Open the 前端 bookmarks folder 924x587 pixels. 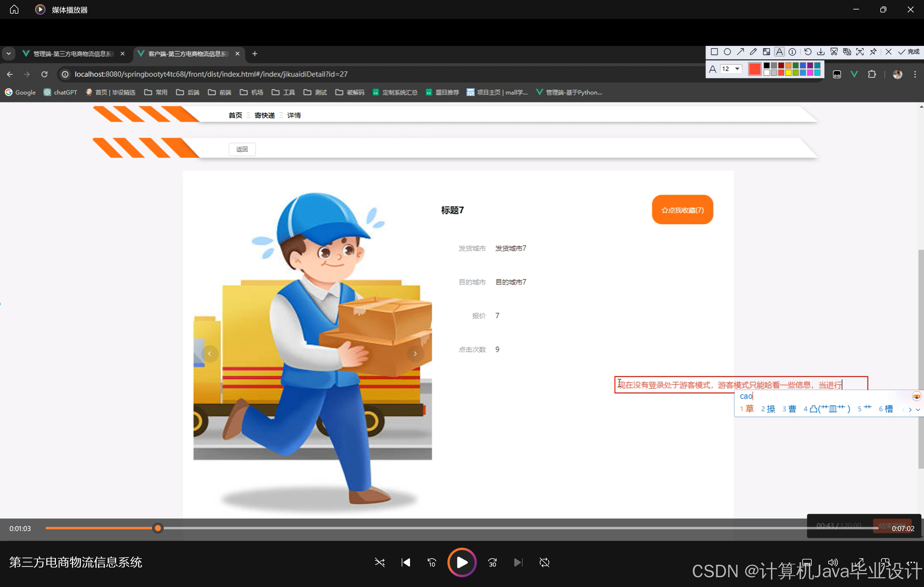pos(220,92)
